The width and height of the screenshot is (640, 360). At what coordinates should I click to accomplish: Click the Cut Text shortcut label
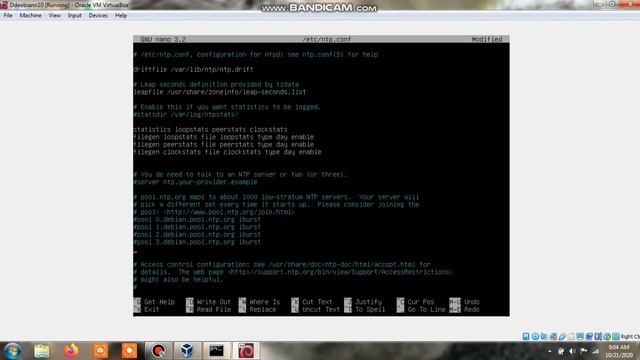pos(317,302)
